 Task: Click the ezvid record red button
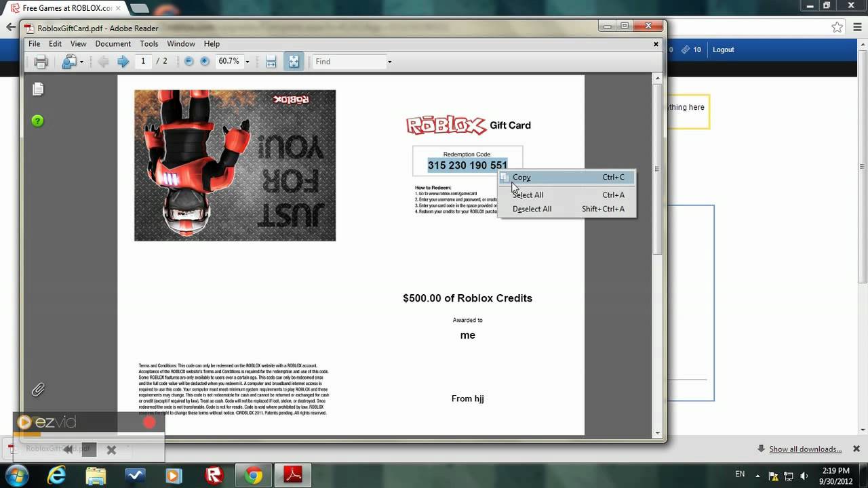point(149,422)
